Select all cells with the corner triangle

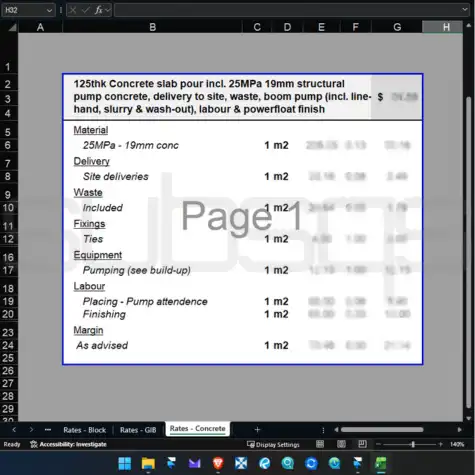click(x=12, y=27)
